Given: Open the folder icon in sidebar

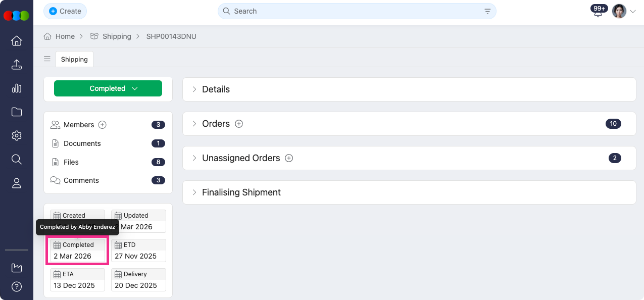Looking at the screenshot, I should [17, 112].
